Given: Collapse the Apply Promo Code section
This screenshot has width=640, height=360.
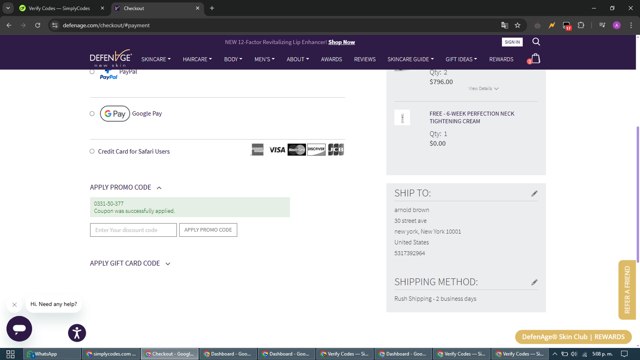Looking at the screenshot, I should pos(126,187).
